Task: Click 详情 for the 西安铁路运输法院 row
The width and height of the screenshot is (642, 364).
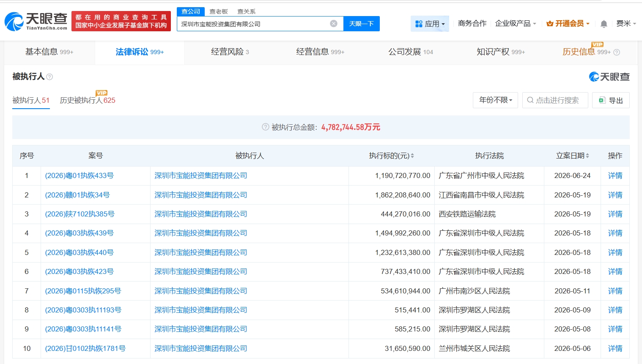Action: pos(615,214)
